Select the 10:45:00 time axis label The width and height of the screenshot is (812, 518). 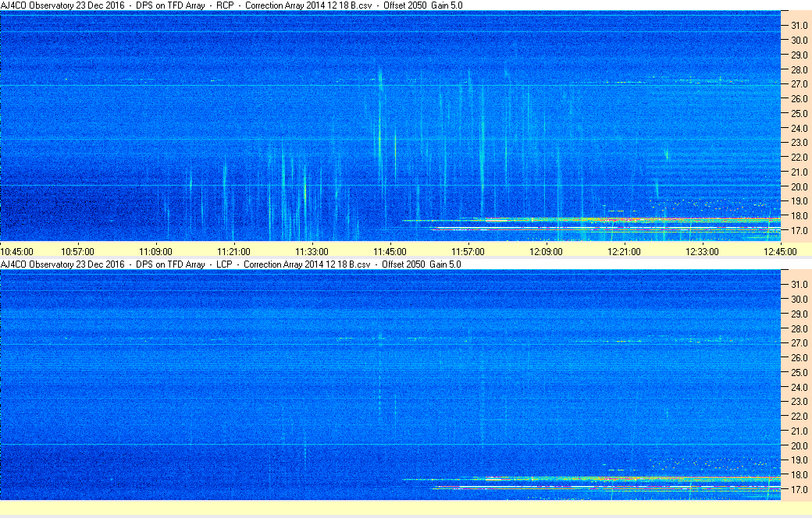pos(16,251)
